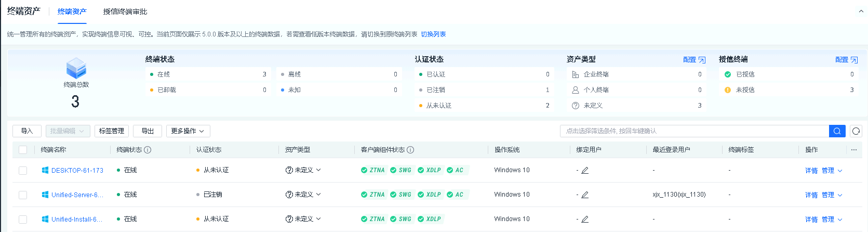Click SWG badge in DESKTOP-61-173 row
The width and height of the screenshot is (868, 232).
401,170
